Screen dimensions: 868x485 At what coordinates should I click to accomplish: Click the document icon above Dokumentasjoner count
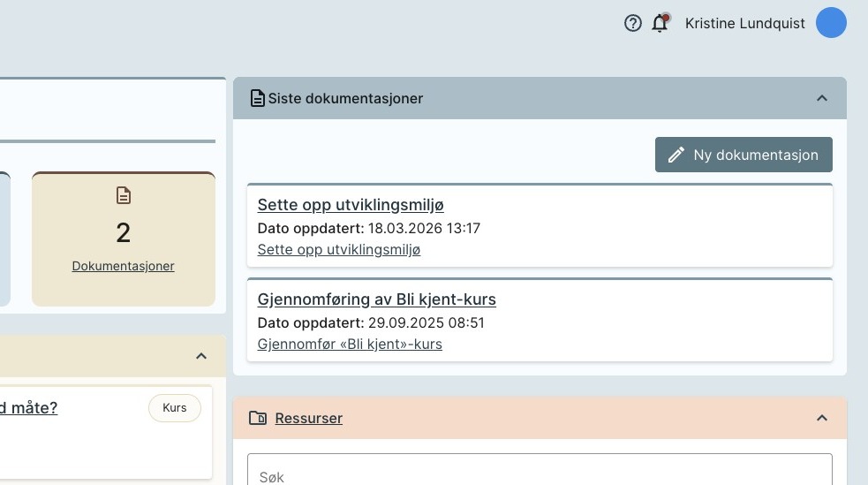tap(124, 195)
